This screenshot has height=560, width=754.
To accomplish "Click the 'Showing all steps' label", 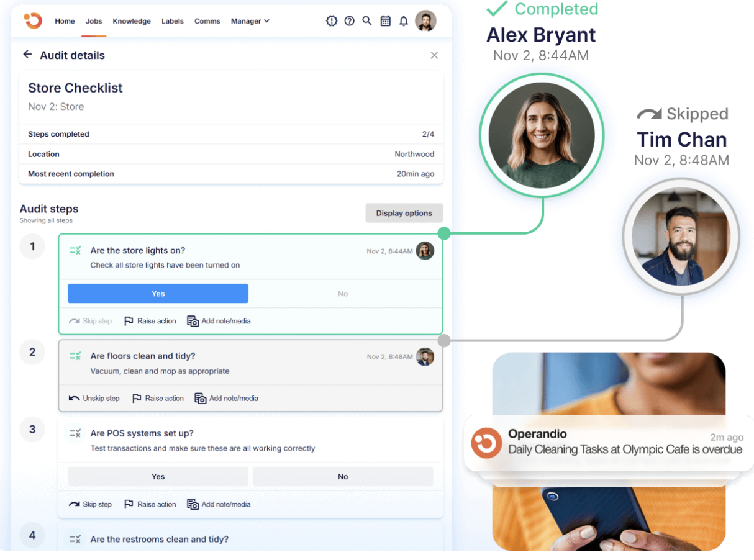I will point(46,220).
